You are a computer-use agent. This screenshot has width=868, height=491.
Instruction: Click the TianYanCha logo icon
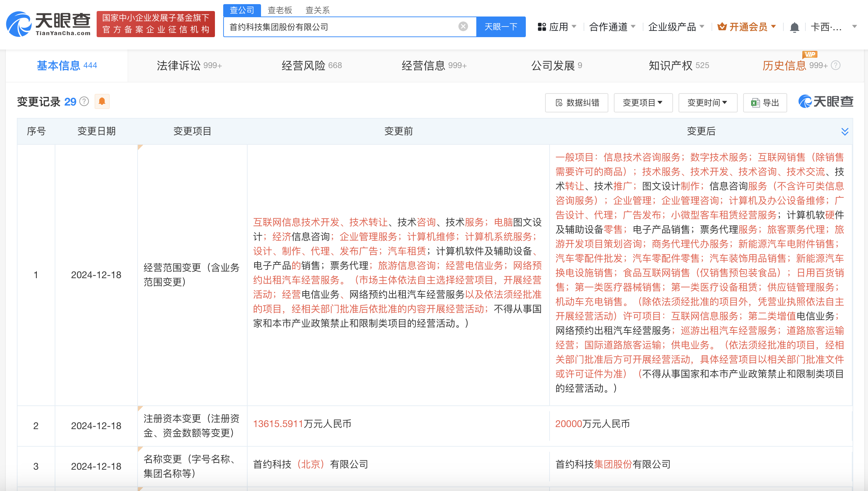(x=19, y=24)
